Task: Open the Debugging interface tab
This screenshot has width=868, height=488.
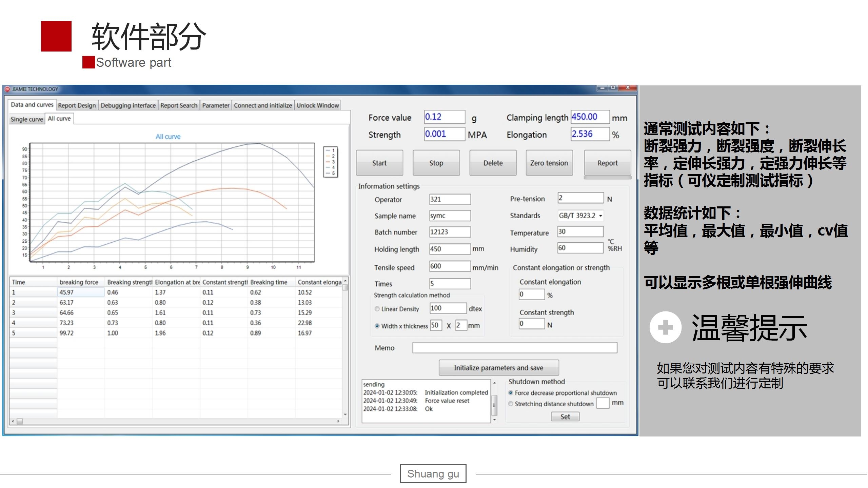Action: point(128,105)
